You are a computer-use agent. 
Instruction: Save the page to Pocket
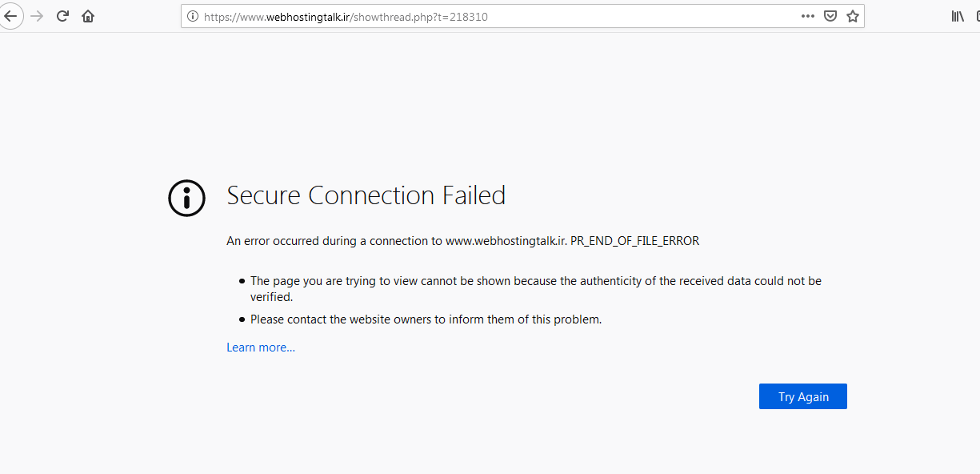pos(830,16)
